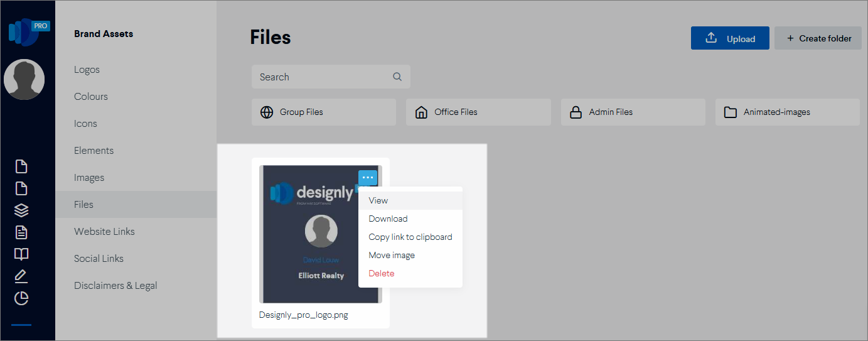Click the Upload button
Image resolution: width=868 pixels, height=341 pixels.
[x=731, y=38]
